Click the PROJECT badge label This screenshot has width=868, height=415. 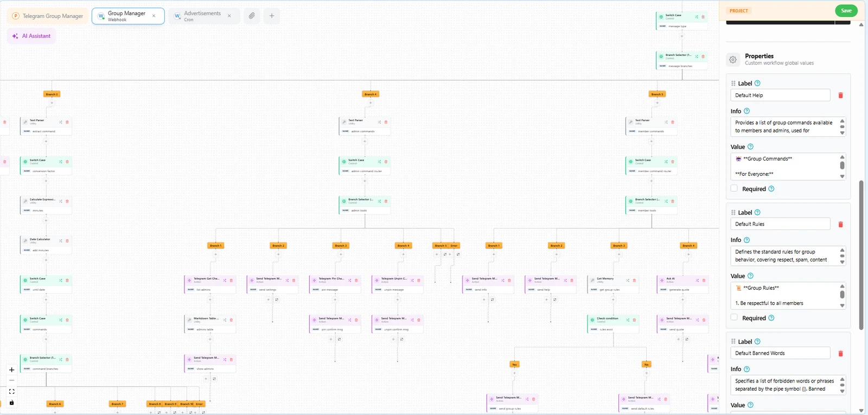point(739,11)
